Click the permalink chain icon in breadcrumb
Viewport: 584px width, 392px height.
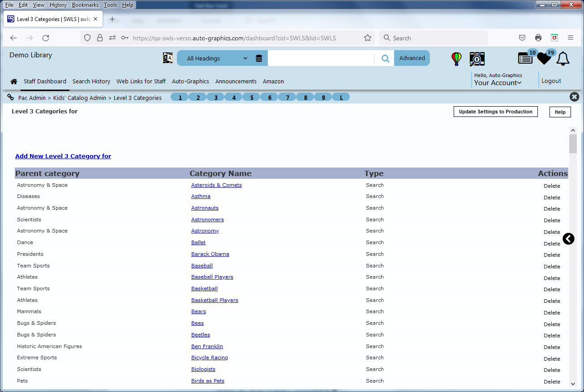pyautogui.click(x=11, y=97)
